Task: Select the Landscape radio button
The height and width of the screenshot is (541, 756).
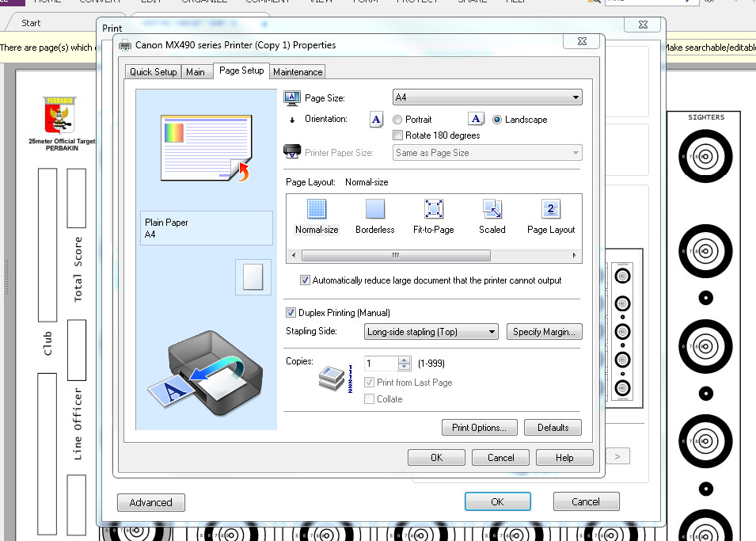Action: pos(497,120)
